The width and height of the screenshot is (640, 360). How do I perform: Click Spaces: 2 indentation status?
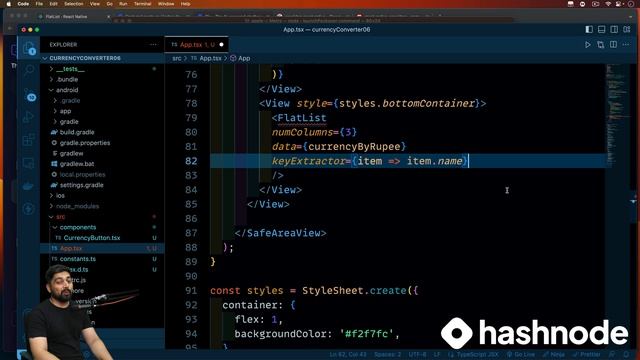pyautogui.click(x=387, y=354)
